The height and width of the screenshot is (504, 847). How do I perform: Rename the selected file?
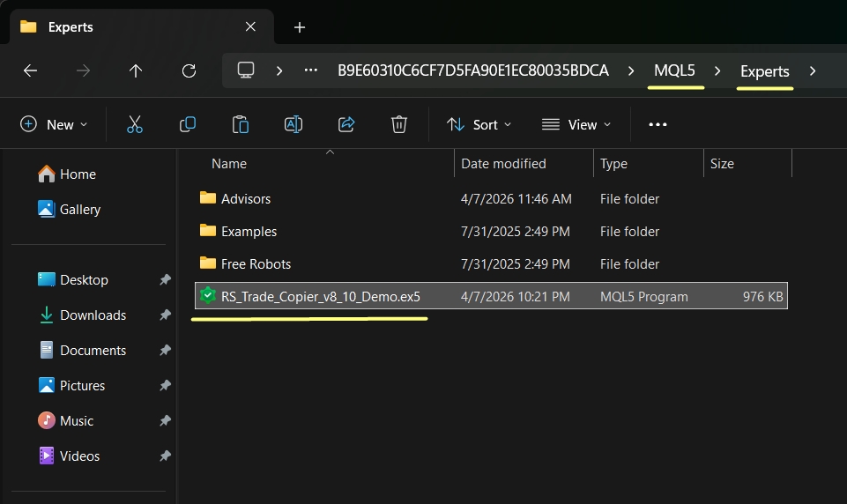[x=293, y=124]
